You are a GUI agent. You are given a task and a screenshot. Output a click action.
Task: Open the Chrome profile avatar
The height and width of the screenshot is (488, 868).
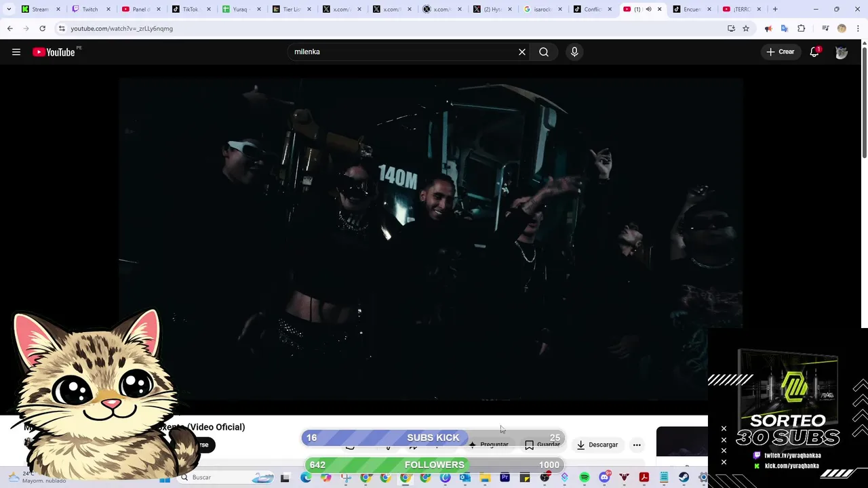point(842,28)
